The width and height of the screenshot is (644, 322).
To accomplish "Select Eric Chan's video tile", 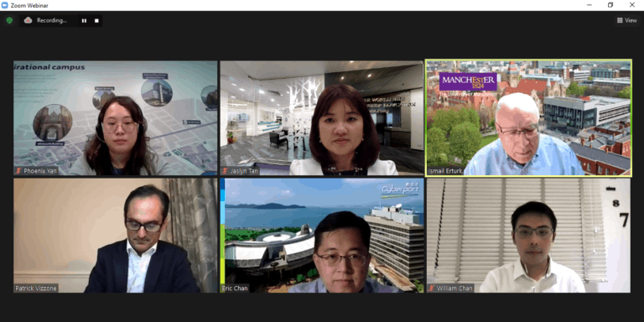I will click(322, 236).
